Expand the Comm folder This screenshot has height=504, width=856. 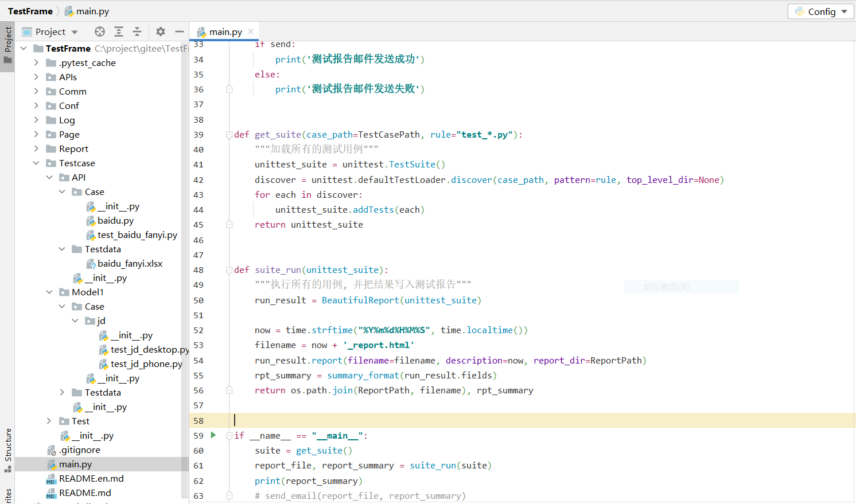(x=36, y=91)
